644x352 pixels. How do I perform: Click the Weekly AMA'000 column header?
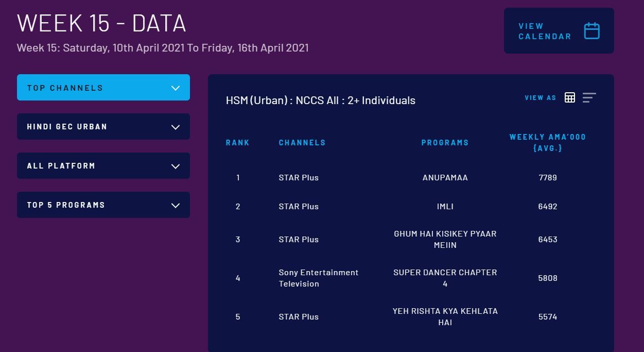tap(548, 143)
